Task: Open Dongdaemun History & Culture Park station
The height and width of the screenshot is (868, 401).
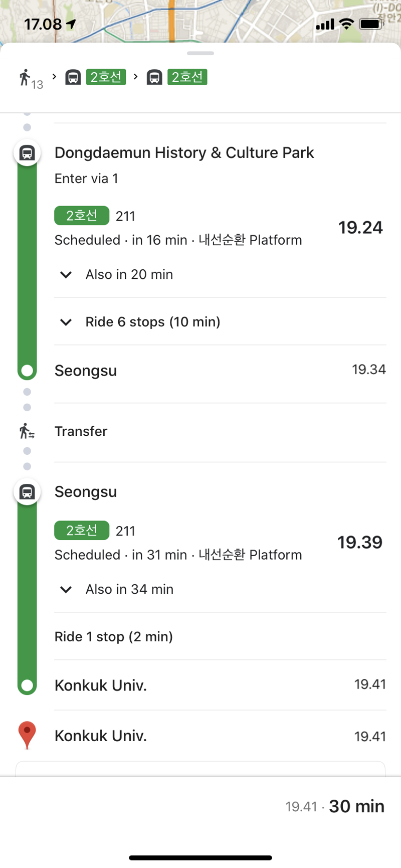Action: coord(184,152)
